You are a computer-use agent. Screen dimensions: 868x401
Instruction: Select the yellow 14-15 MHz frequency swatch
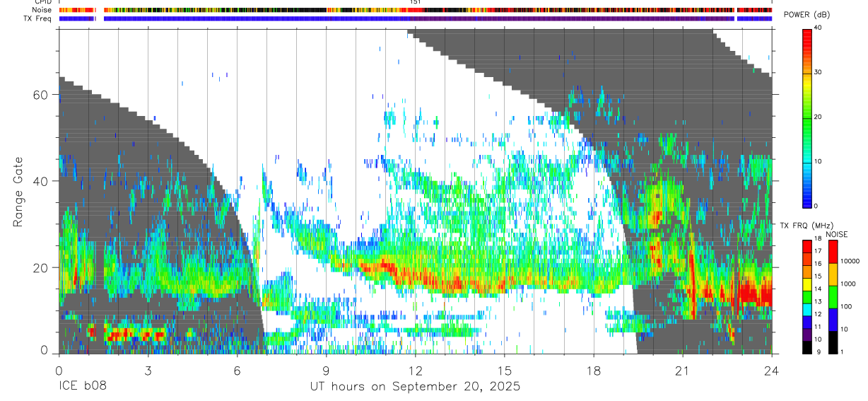[807, 284]
